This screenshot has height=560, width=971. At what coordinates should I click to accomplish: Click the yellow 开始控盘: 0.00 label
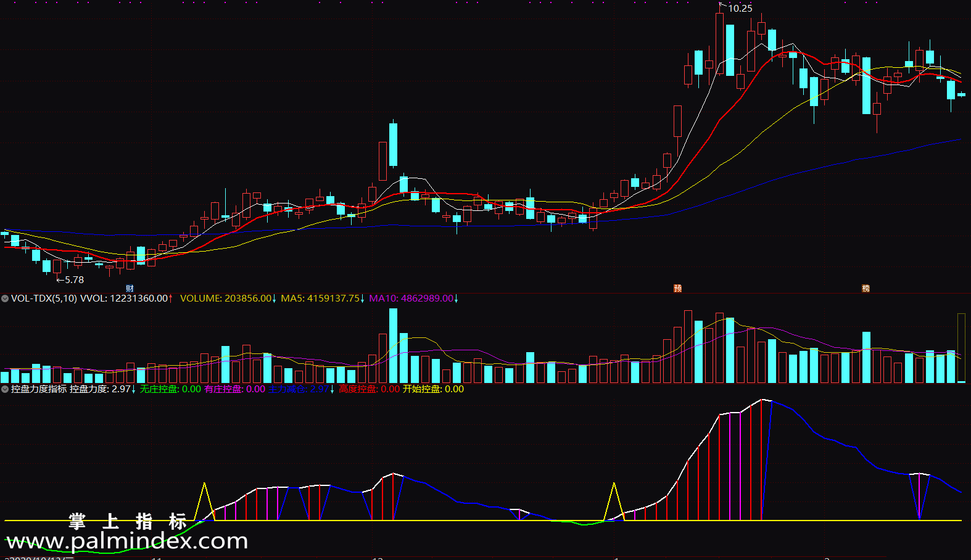(x=433, y=389)
